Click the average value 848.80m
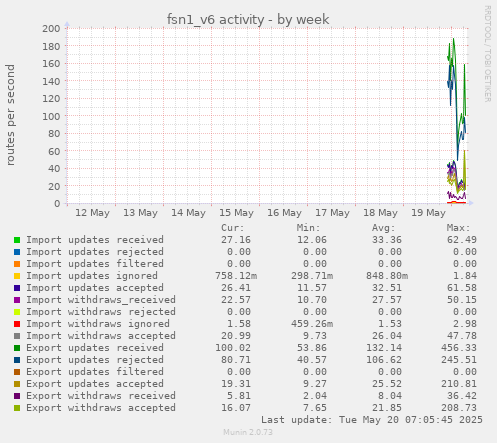Screen dimensions: 497x443 [387, 276]
